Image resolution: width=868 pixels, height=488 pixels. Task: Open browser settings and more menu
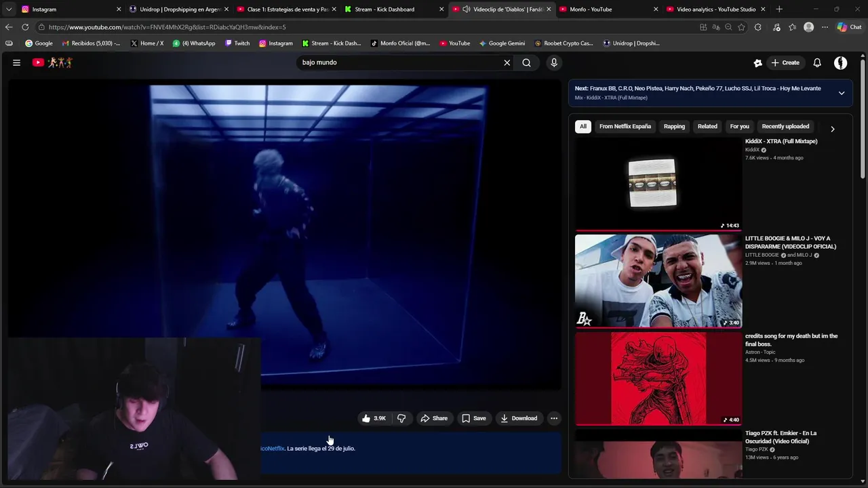tap(825, 27)
